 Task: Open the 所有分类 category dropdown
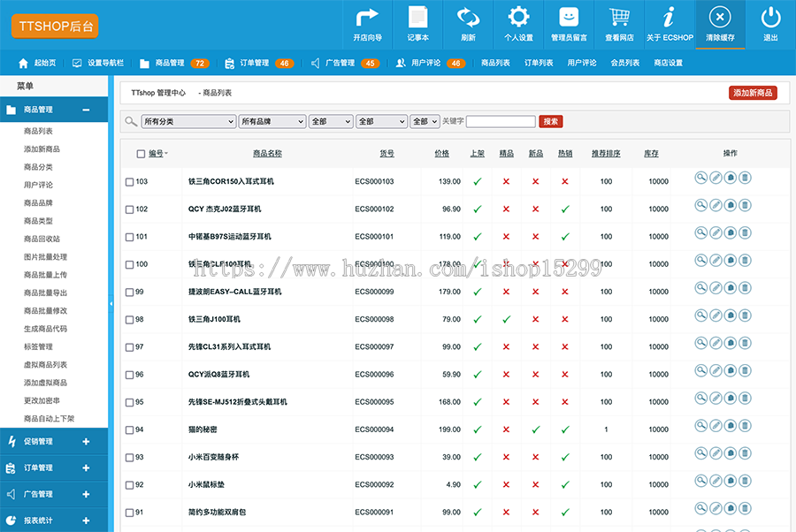point(188,121)
